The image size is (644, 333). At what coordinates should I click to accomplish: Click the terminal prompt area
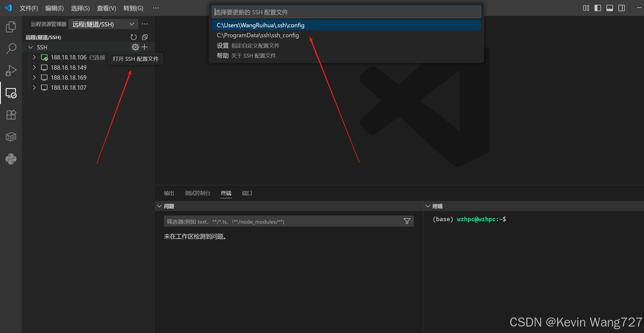[x=469, y=219]
